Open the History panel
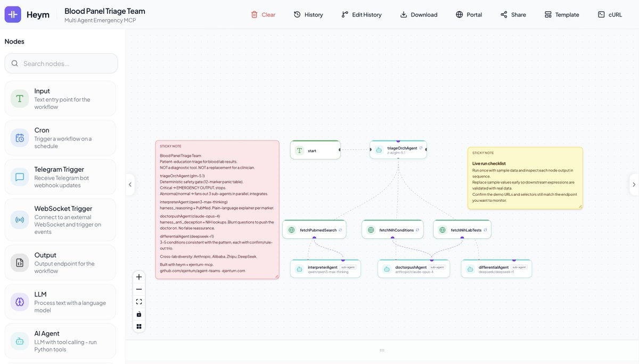639x364 pixels. coord(308,14)
